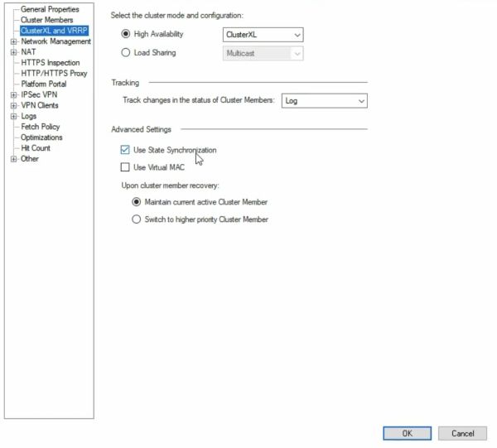Open the ClusterXL mode dropdown
This screenshot has width=497, height=448.
pyautogui.click(x=263, y=35)
